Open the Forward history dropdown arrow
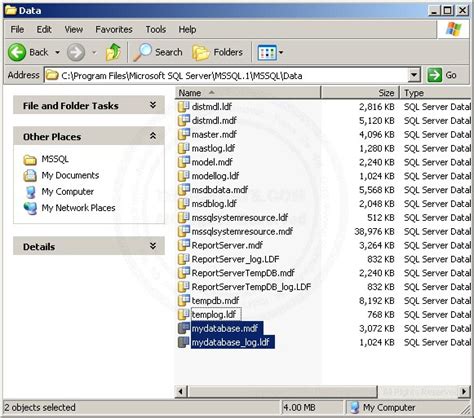This screenshot has width=474, height=418. click(x=94, y=52)
